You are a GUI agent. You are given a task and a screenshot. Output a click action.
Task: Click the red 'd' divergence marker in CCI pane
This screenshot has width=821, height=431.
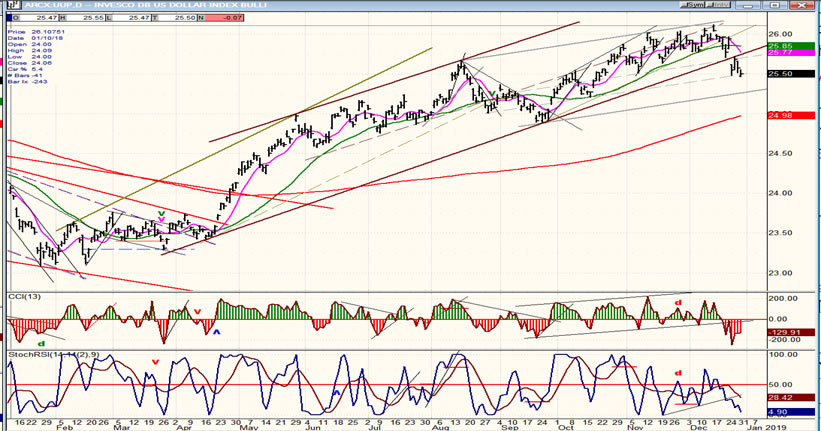(x=678, y=303)
